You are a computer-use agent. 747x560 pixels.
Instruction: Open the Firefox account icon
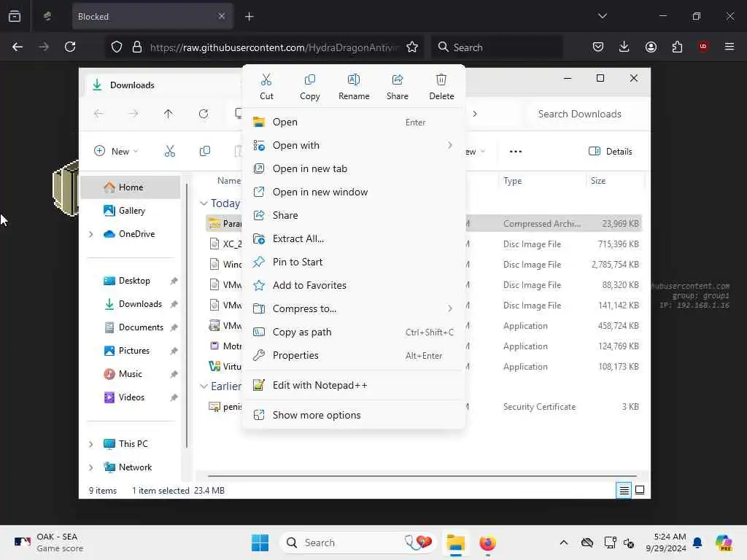(x=651, y=47)
